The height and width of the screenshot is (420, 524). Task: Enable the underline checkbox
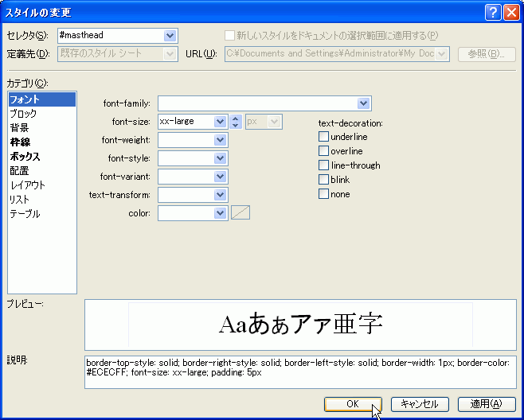pos(323,137)
